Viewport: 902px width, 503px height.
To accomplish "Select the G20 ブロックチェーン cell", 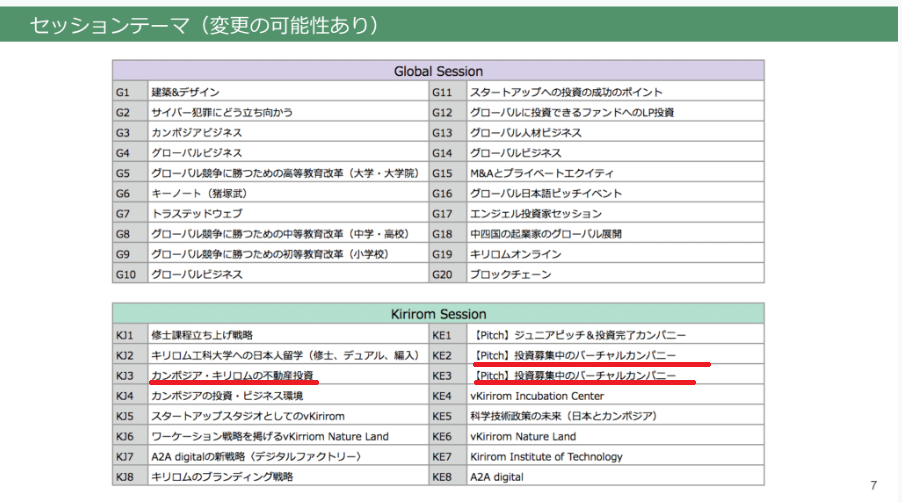I will coord(510,274).
